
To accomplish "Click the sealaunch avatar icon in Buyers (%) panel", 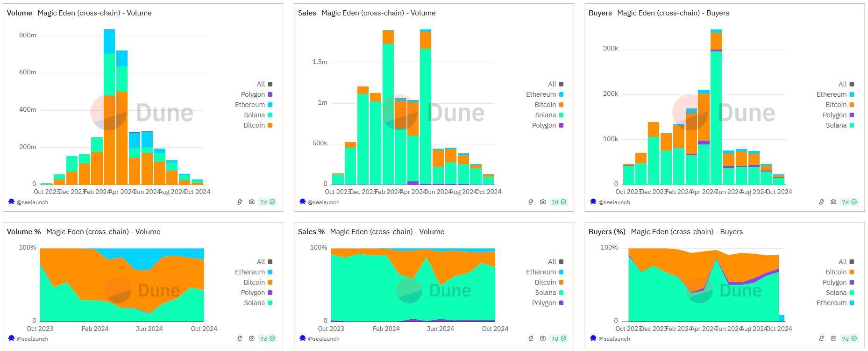I will point(593,338).
